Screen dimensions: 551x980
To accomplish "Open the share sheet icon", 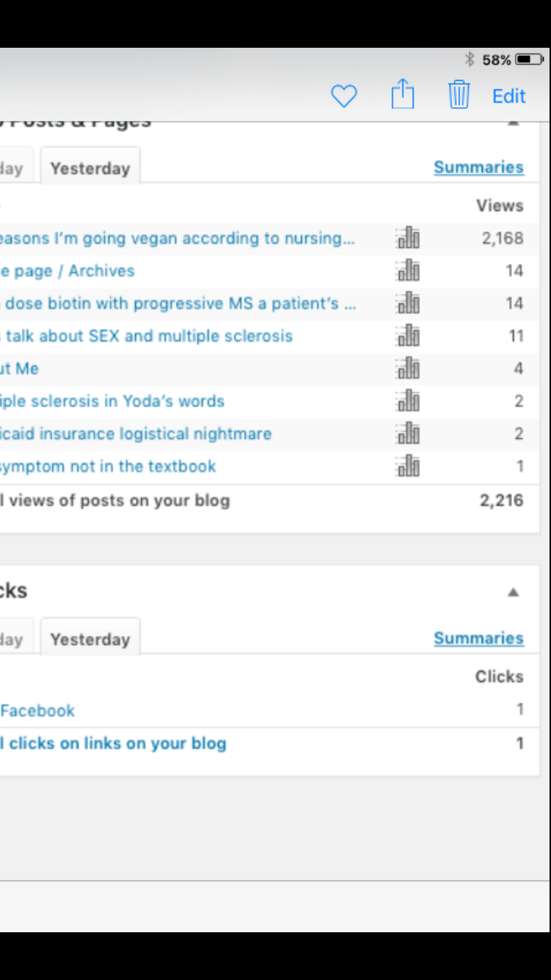I will click(x=402, y=96).
